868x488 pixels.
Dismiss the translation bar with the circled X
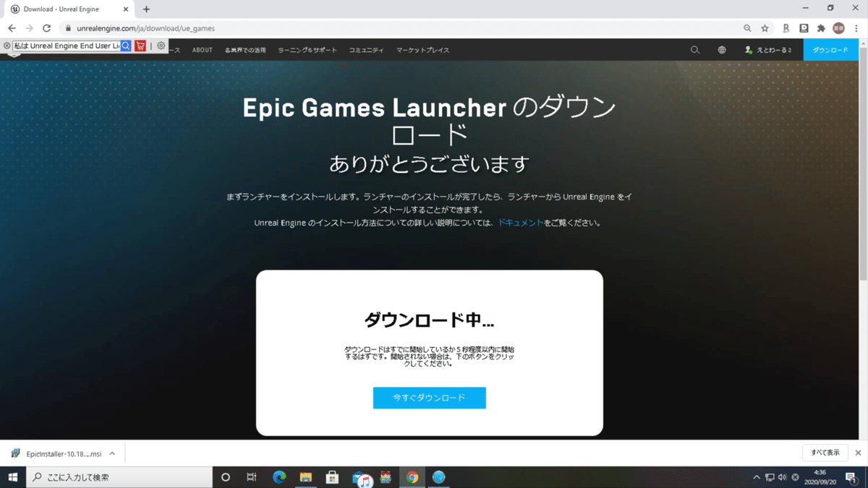pos(7,45)
